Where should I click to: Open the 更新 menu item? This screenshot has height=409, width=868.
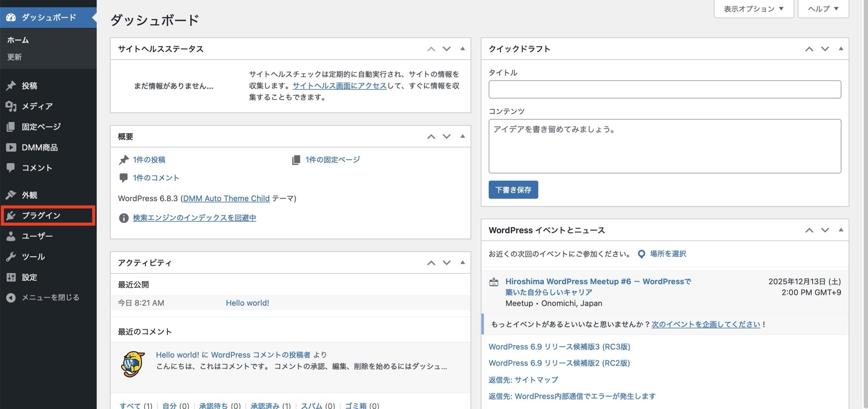pos(14,57)
